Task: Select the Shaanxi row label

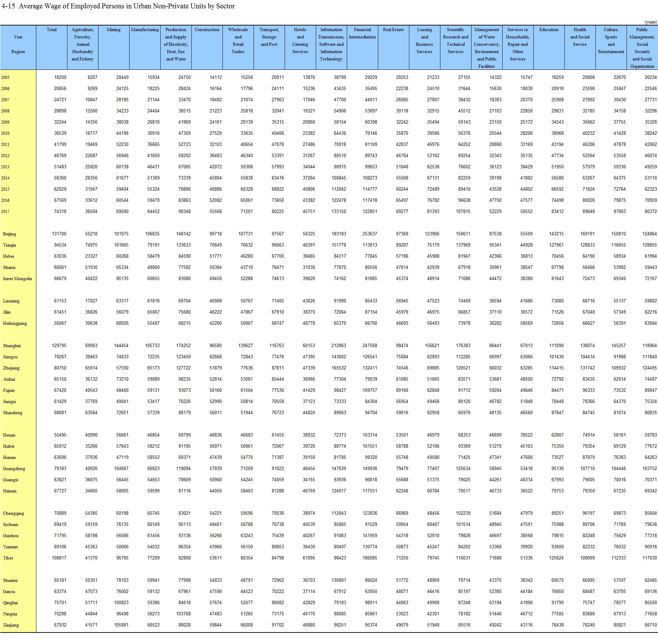Action: click(10, 580)
